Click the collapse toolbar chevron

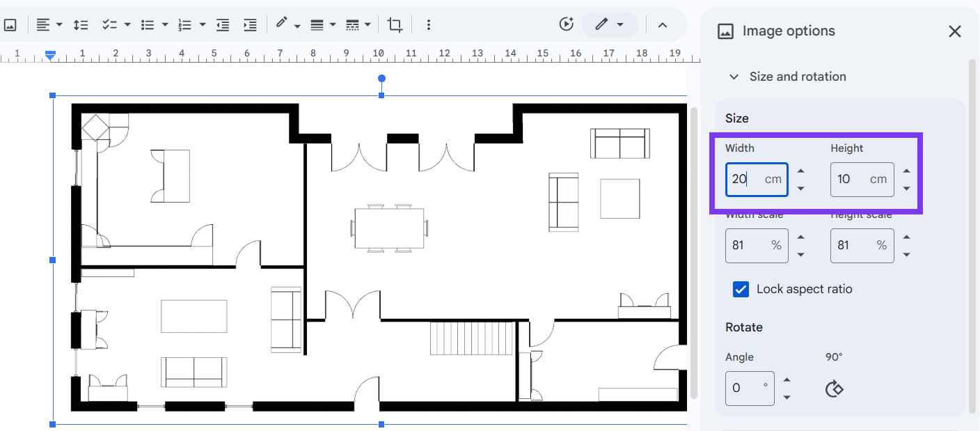click(x=663, y=24)
